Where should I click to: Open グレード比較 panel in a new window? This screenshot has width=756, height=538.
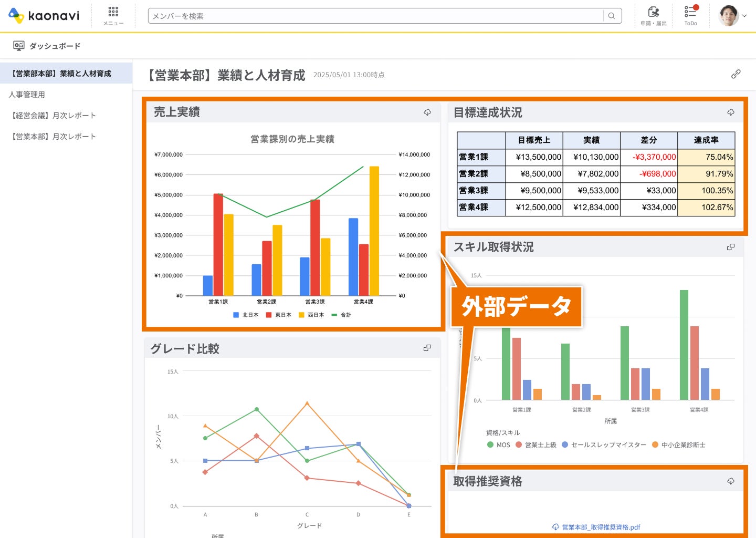pyautogui.click(x=427, y=348)
